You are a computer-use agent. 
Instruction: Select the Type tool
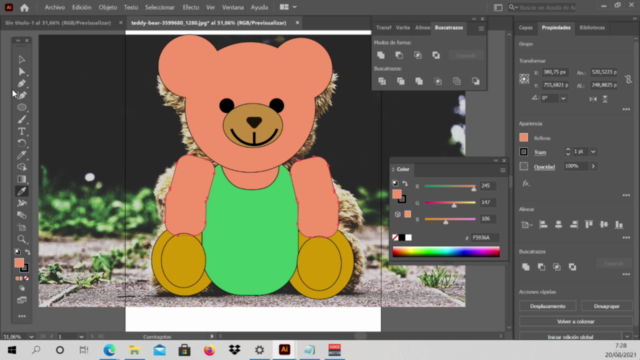pos(22,131)
